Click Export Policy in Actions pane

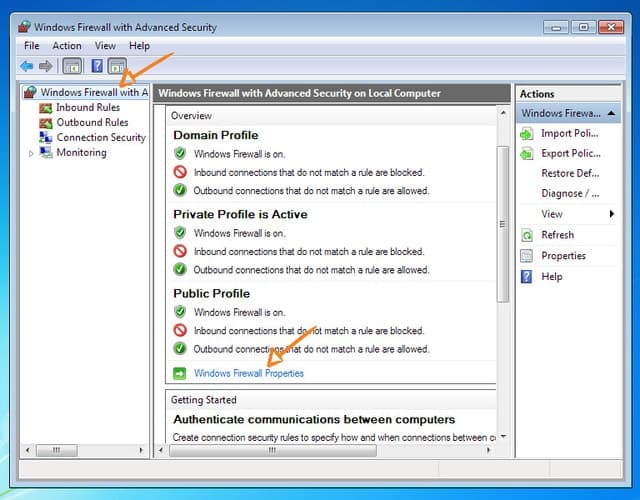coord(571,153)
